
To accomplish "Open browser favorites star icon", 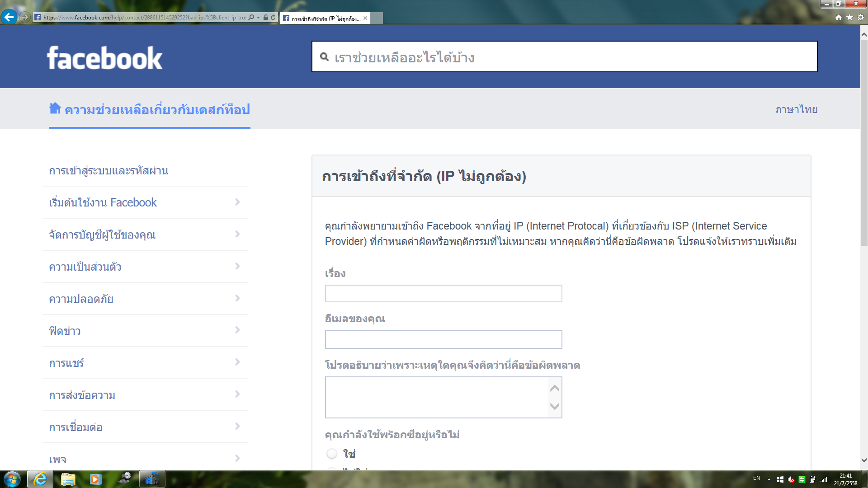I will tap(849, 17).
